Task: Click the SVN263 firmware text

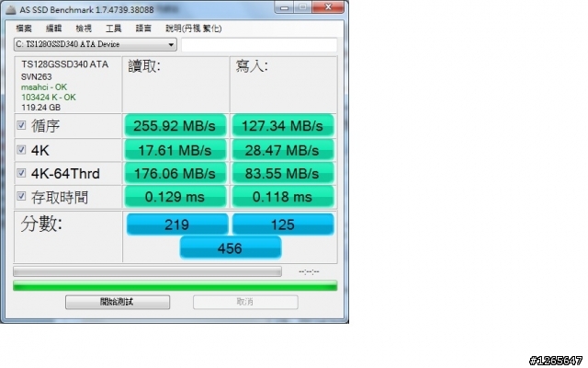Action: 36,77
